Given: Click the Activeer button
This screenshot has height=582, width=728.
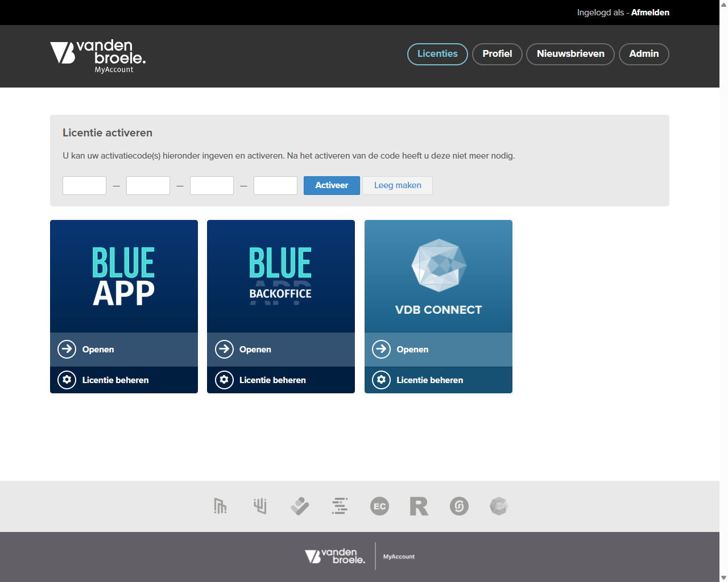Looking at the screenshot, I should [332, 185].
